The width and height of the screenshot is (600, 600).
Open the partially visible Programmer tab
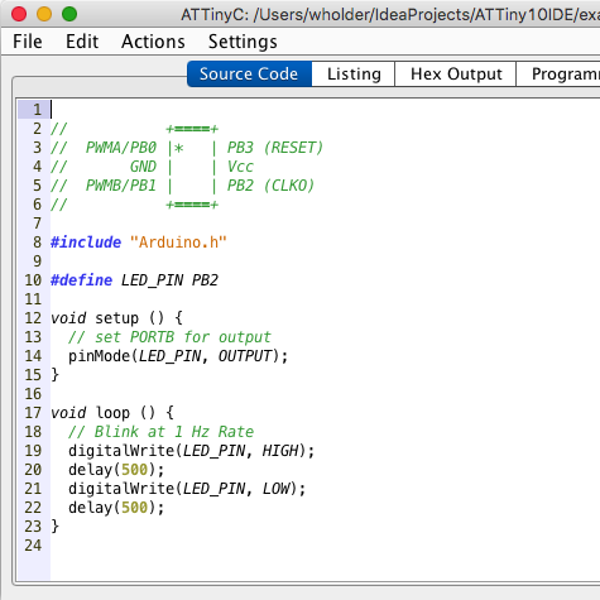563,74
